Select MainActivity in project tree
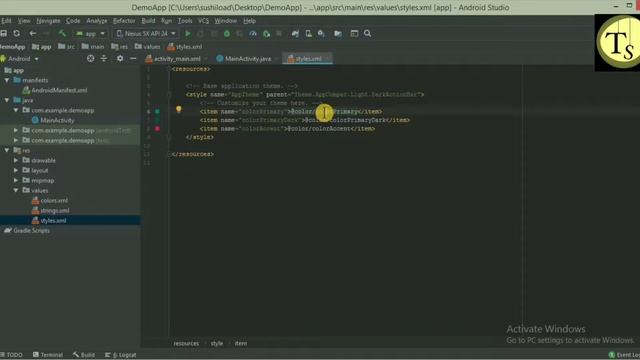This screenshot has height=360, width=640. click(x=57, y=120)
